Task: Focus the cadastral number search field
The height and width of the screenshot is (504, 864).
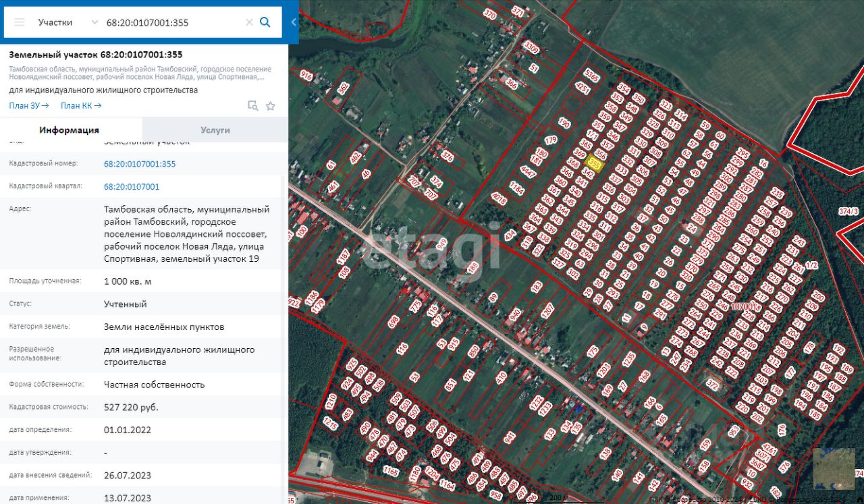Action: click(x=173, y=22)
